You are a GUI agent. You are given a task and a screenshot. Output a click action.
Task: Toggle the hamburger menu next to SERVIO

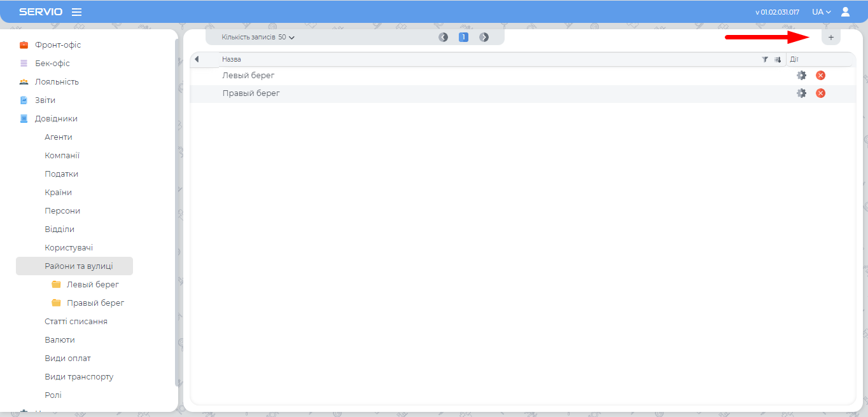click(76, 12)
